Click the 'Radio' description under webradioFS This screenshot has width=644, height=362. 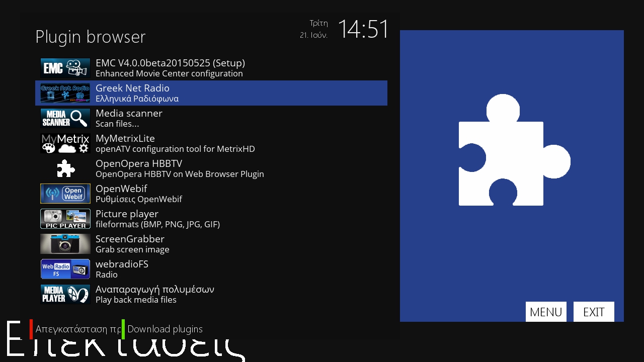tap(107, 275)
